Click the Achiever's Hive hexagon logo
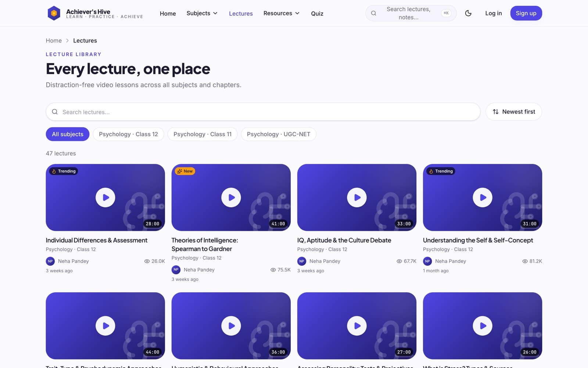The width and height of the screenshot is (588, 368). (x=54, y=13)
